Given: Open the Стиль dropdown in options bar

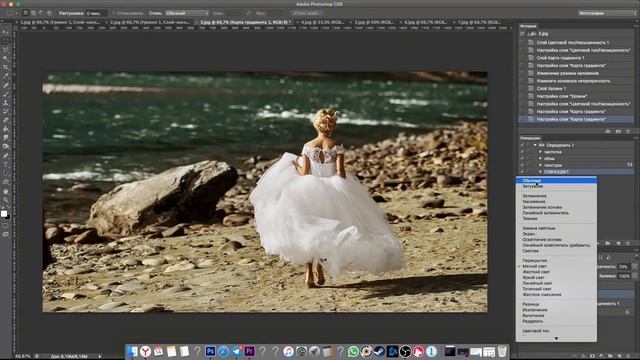Looking at the screenshot, I should [x=187, y=13].
